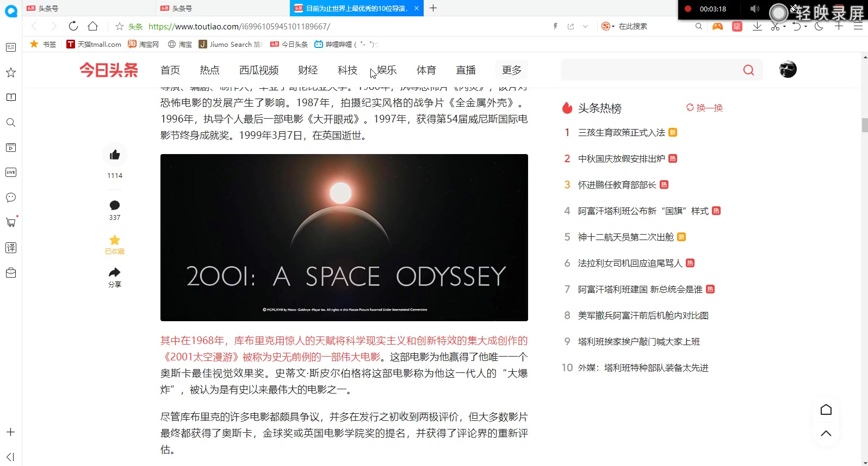Open a new browser tab with plus
The image size is (868, 466).
pyautogui.click(x=433, y=8)
